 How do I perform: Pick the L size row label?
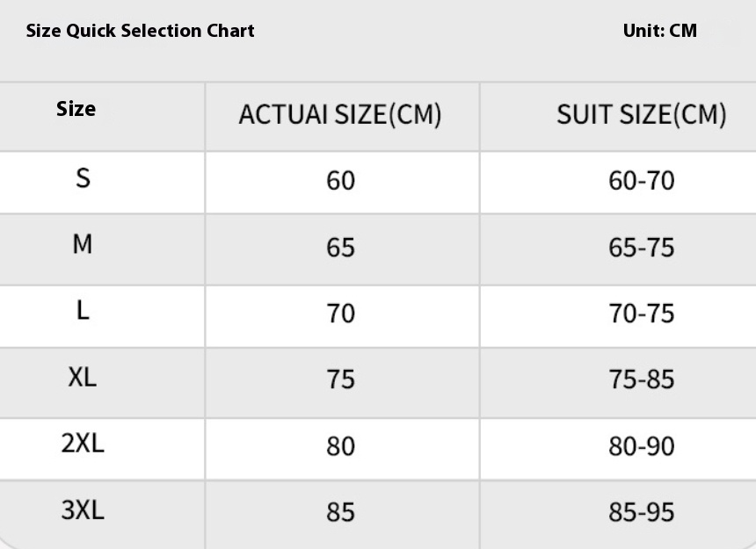[x=83, y=310]
